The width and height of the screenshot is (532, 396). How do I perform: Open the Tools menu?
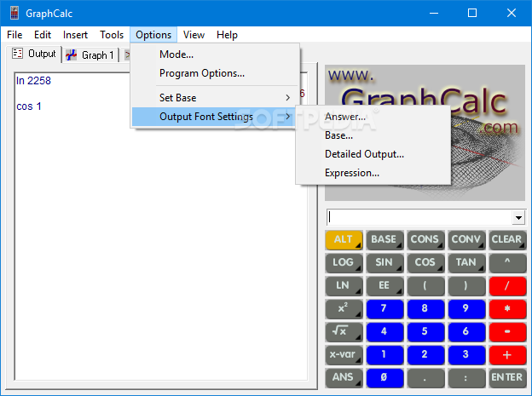112,35
